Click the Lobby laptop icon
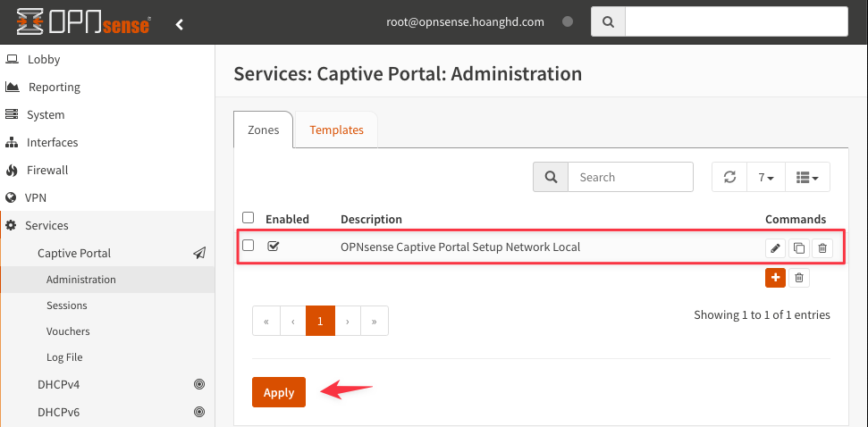 point(12,59)
